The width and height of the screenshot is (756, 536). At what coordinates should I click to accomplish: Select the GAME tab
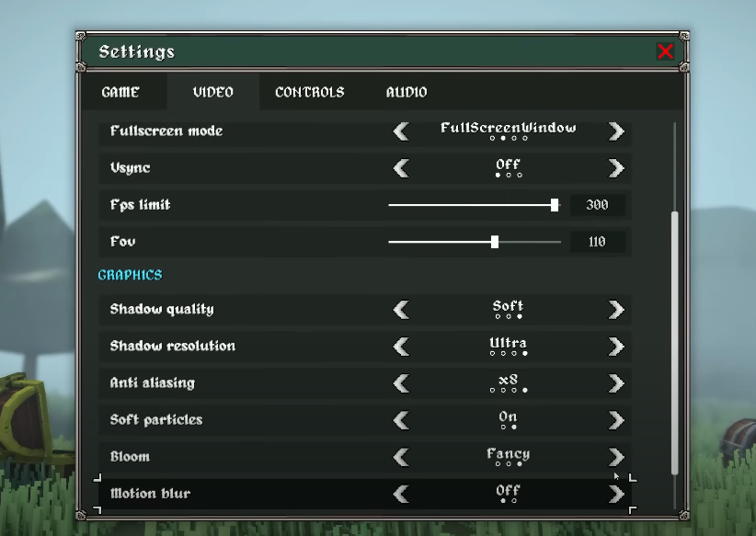(120, 92)
